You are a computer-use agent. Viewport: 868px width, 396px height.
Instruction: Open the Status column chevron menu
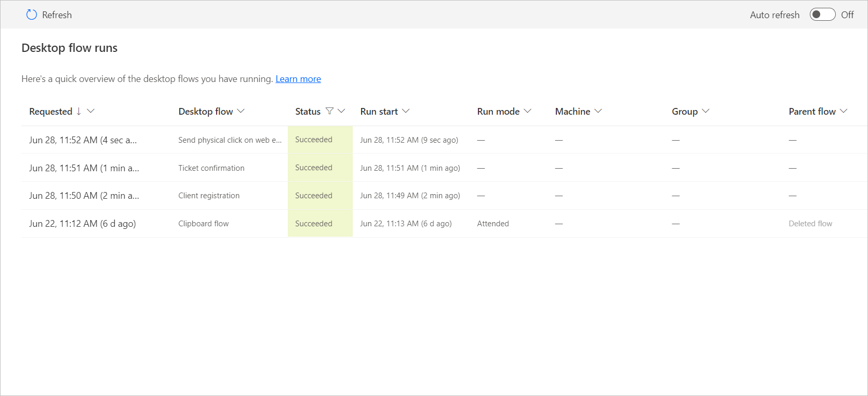pyautogui.click(x=341, y=111)
